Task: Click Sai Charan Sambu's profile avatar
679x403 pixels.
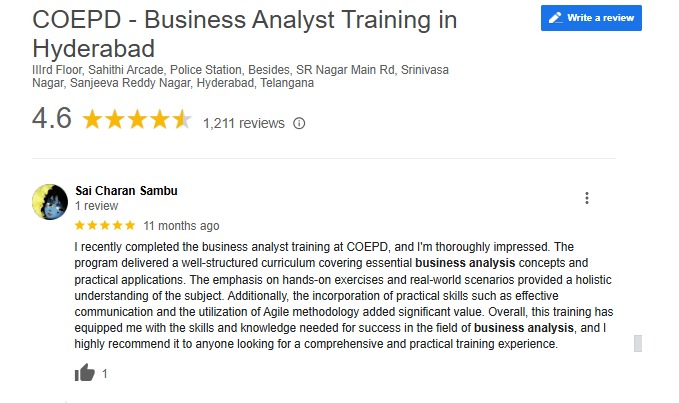Action: coord(50,201)
